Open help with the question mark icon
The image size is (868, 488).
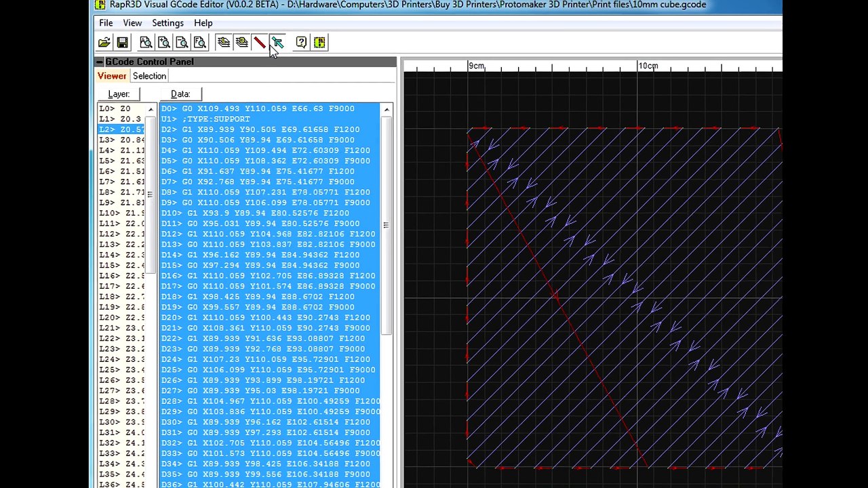click(301, 43)
